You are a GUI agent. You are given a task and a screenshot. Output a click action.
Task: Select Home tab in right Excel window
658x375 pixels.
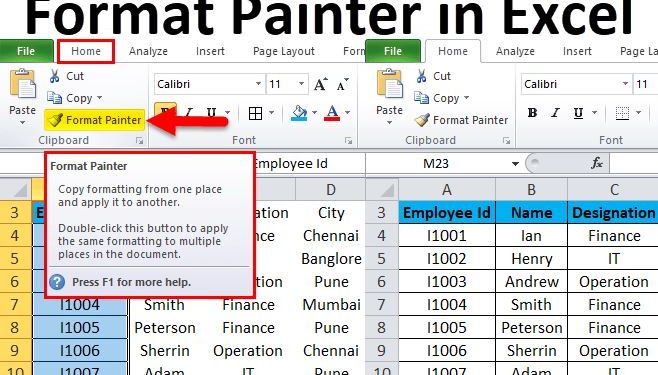(453, 51)
